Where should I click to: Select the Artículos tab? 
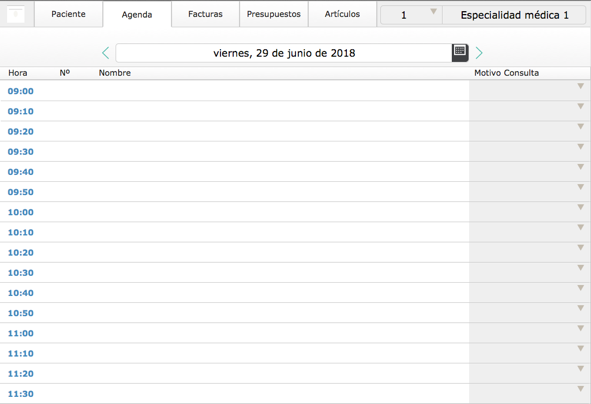click(342, 14)
